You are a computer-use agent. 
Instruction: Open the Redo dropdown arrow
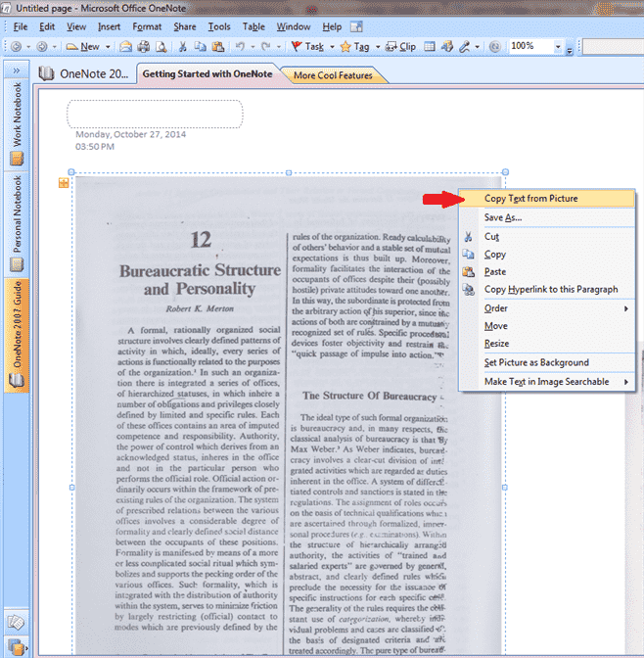tap(279, 47)
